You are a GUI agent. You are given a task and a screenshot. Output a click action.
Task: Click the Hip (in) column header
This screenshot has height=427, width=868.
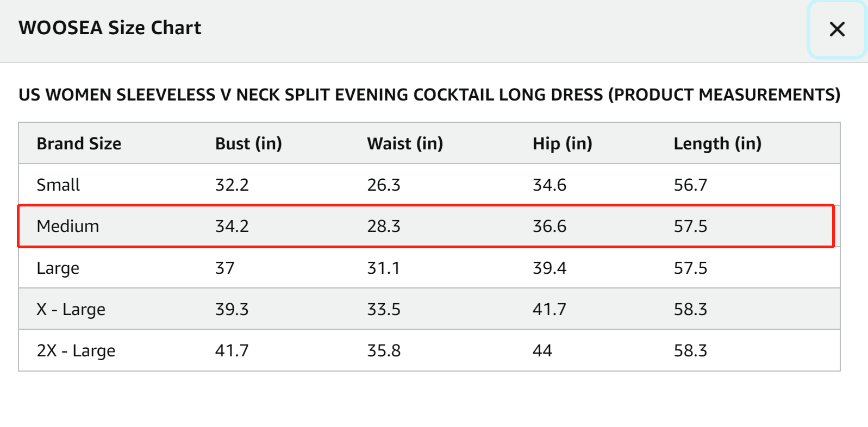tap(563, 143)
